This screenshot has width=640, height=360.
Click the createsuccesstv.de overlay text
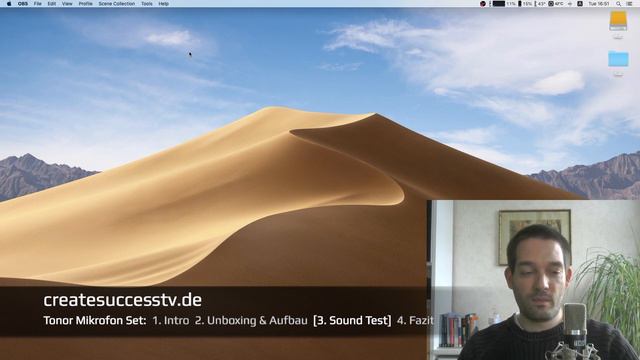click(x=122, y=300)
